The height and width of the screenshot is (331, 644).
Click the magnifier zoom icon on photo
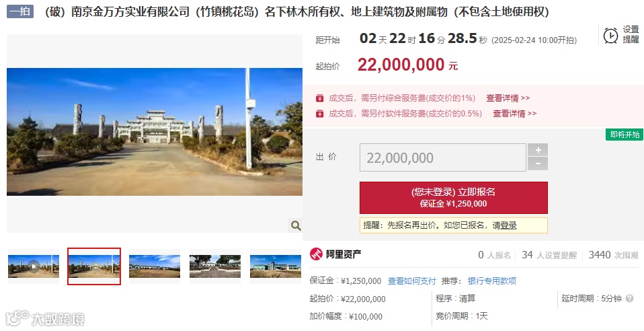(296, 225)
